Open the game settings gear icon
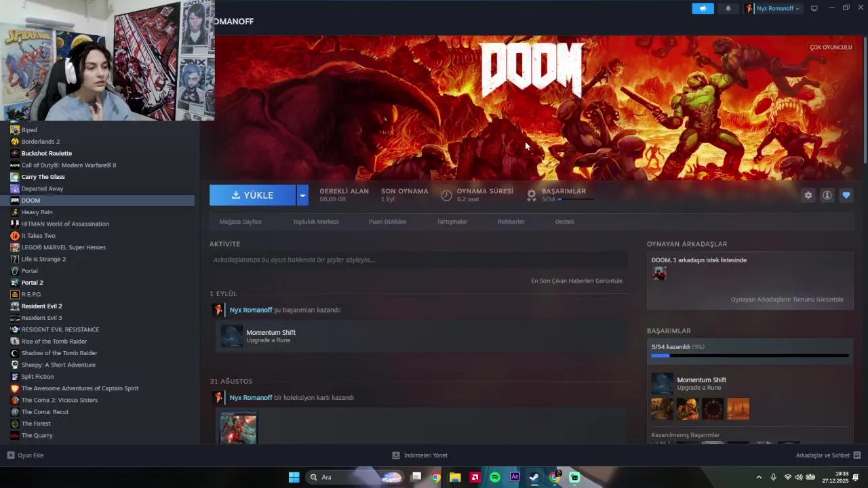 coord(808,195)
